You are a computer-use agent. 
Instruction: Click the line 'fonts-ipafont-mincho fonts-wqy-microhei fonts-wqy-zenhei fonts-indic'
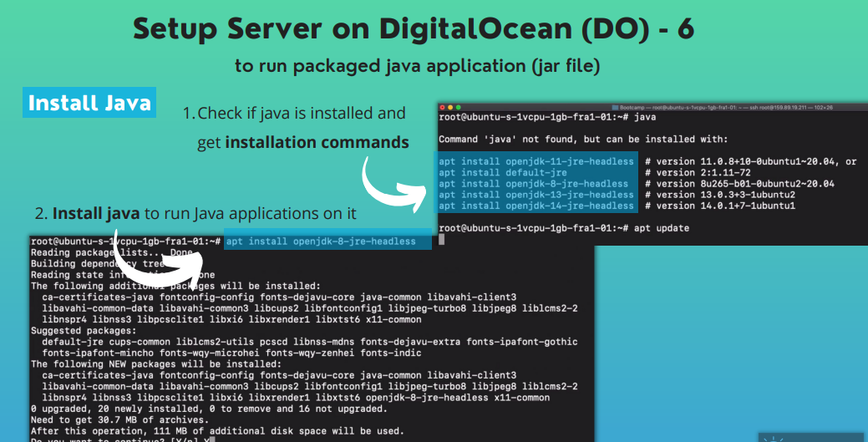pyautogui.click(x=232, y=353)
